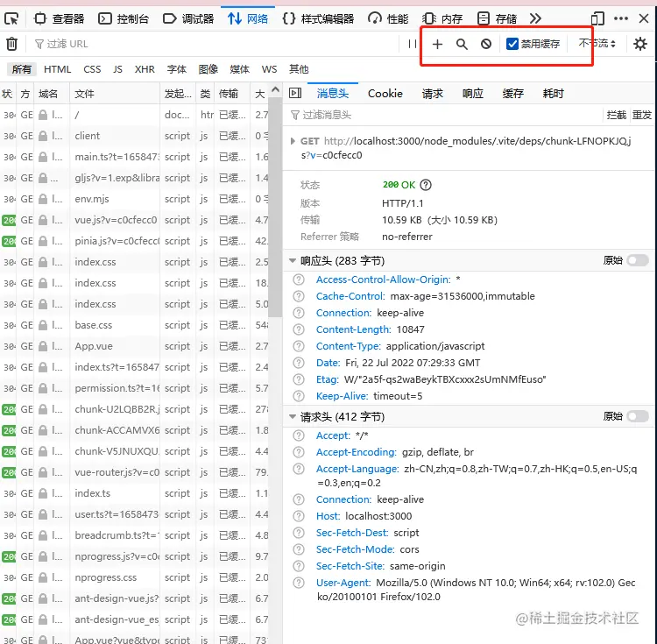The image size is (657, 644).
Task: Open help for Content-Type header
Action: [299, 346]
